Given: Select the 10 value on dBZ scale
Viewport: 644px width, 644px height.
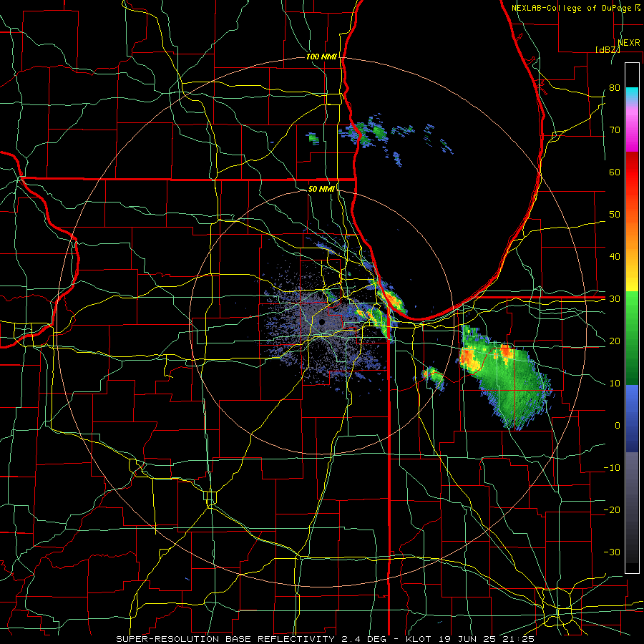Looking at the screenshot, I should point(615,384).
